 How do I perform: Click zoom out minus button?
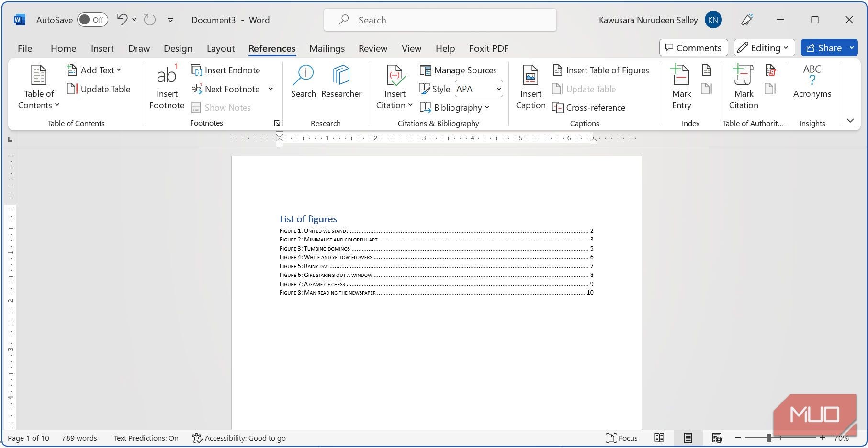(738, 438)
